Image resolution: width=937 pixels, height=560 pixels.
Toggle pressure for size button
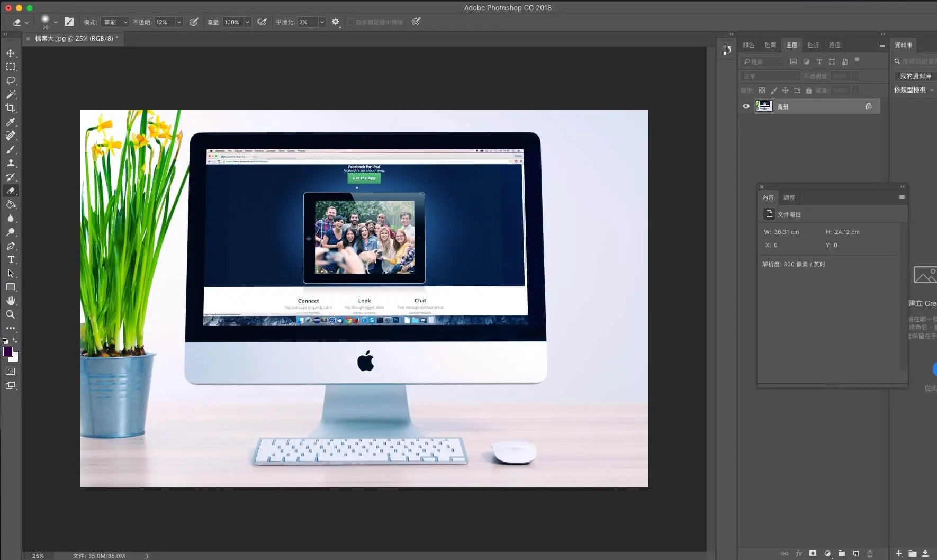click(416, 22)
